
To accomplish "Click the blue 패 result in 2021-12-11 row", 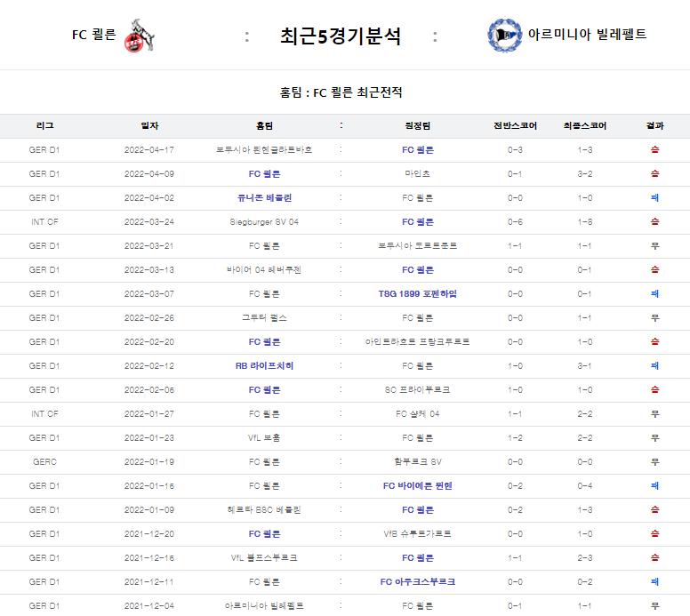I will (x=654, y=581).
